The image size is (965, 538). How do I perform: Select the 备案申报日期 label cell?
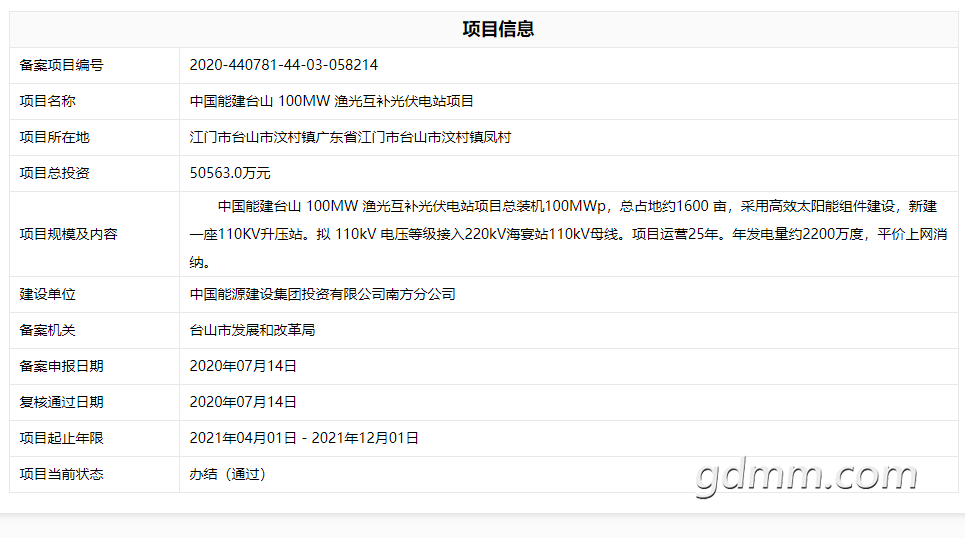pos(94,366)
